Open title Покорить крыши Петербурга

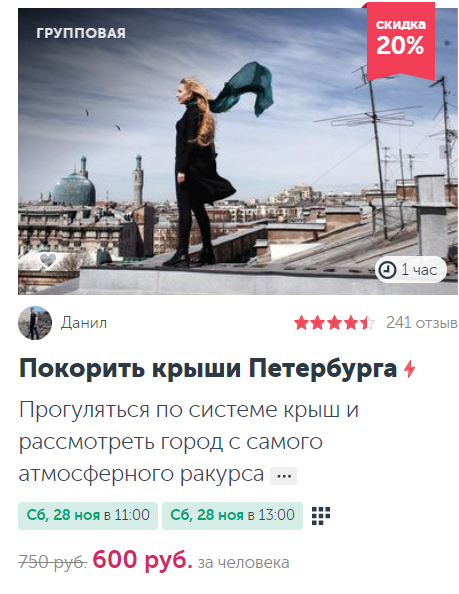click(208, 368)
